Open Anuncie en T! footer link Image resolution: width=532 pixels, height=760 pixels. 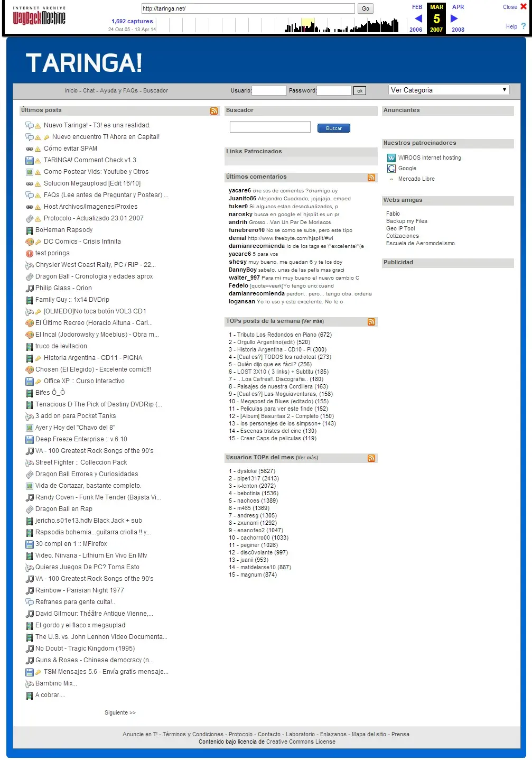click(140, 735)
